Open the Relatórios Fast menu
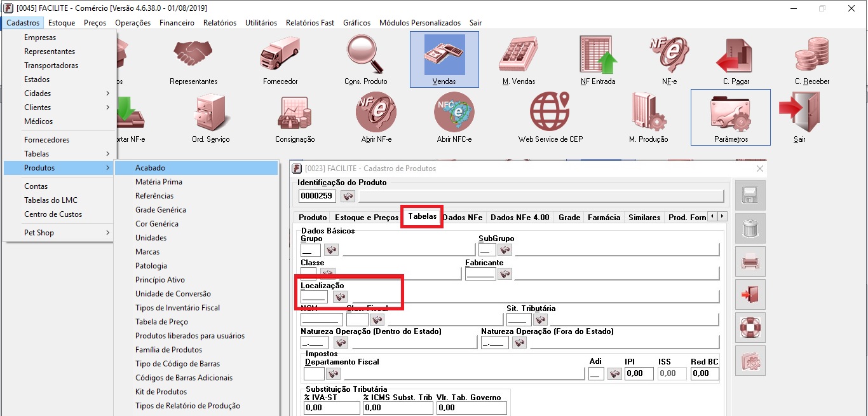The image size is (868, 416). [310, 23]
